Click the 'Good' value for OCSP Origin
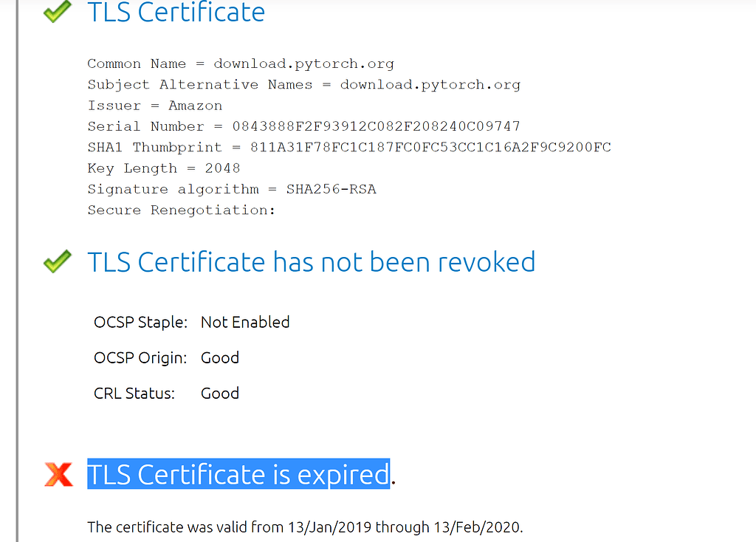 coord(220,358)
